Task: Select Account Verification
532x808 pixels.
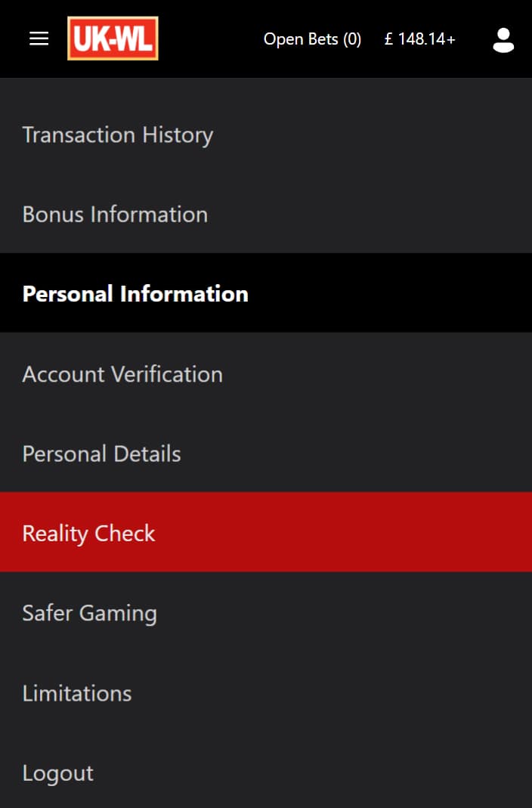Action: [266, 374]
